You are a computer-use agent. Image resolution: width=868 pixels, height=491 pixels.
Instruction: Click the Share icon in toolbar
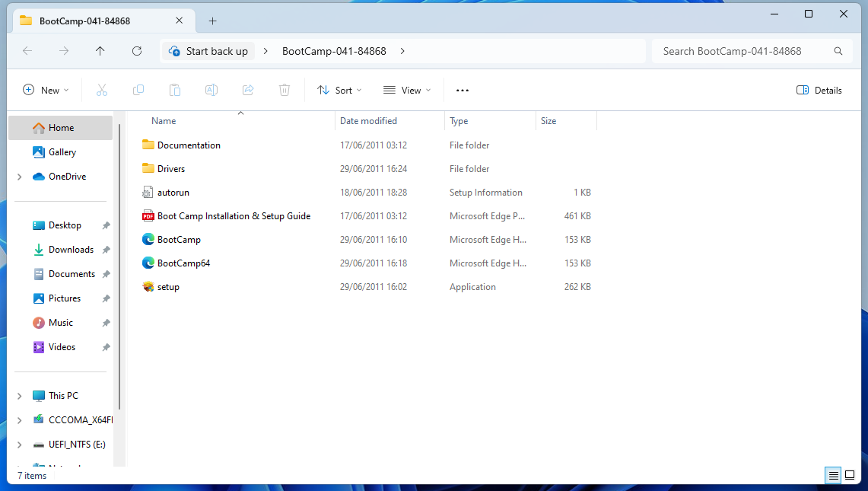[248, 91]
